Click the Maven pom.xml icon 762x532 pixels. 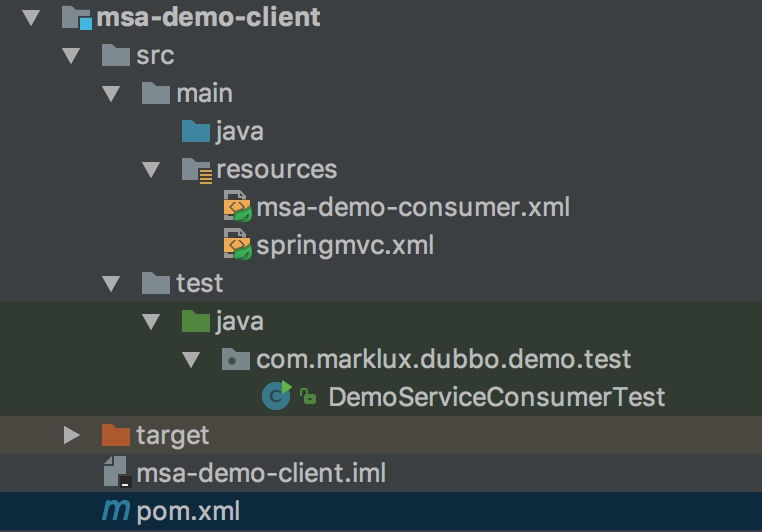(116, 512)
